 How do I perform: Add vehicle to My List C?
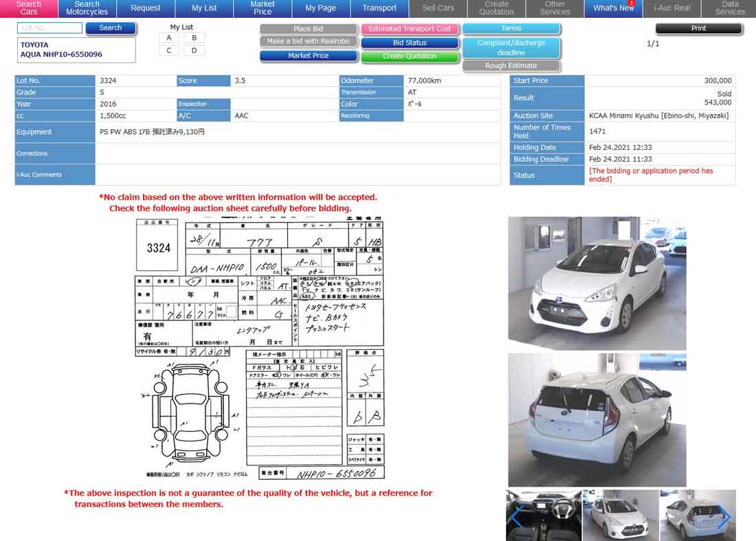point(169,51)
